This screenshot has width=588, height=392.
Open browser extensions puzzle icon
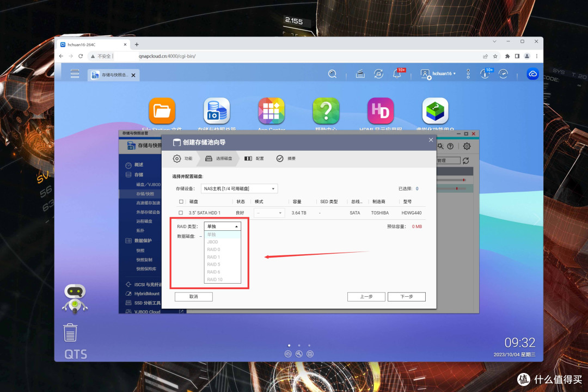507,56
